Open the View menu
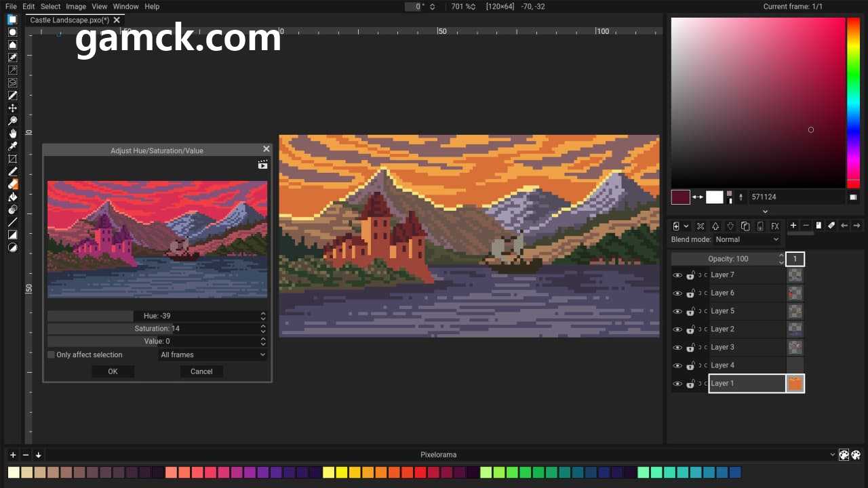The width and height of the screenshot is (868, 488). click(x=100, y=6)
